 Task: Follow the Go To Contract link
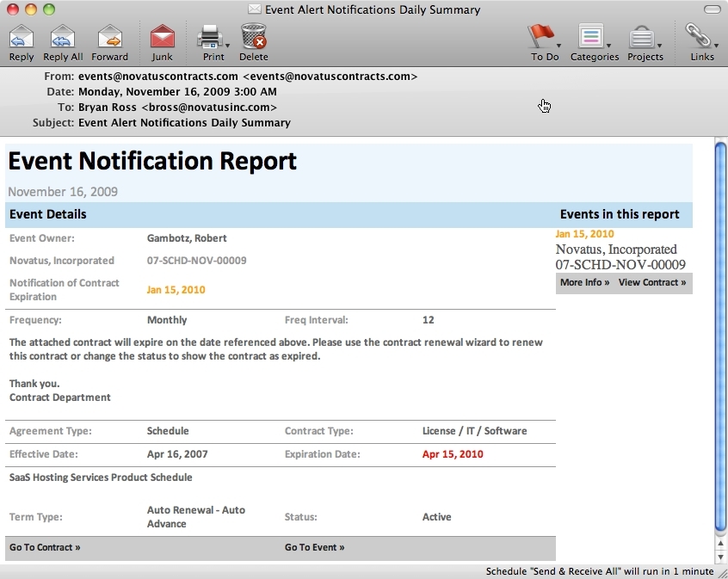pos(45,547)
